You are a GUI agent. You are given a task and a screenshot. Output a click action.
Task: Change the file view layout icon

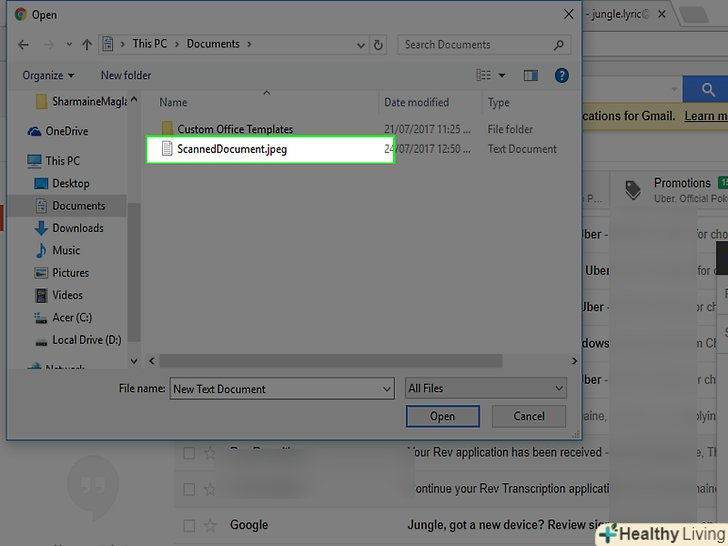coord(484,75)
